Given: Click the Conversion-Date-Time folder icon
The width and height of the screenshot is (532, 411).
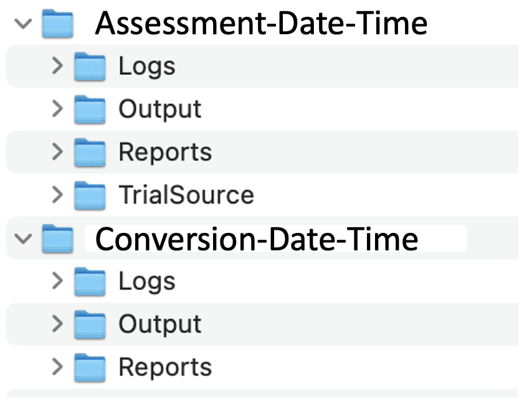Looking at the screenshot, I should [57, 238].
